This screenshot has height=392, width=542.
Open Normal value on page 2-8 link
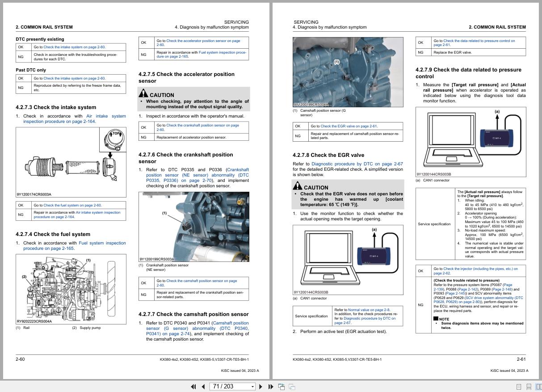click(369, 309)
